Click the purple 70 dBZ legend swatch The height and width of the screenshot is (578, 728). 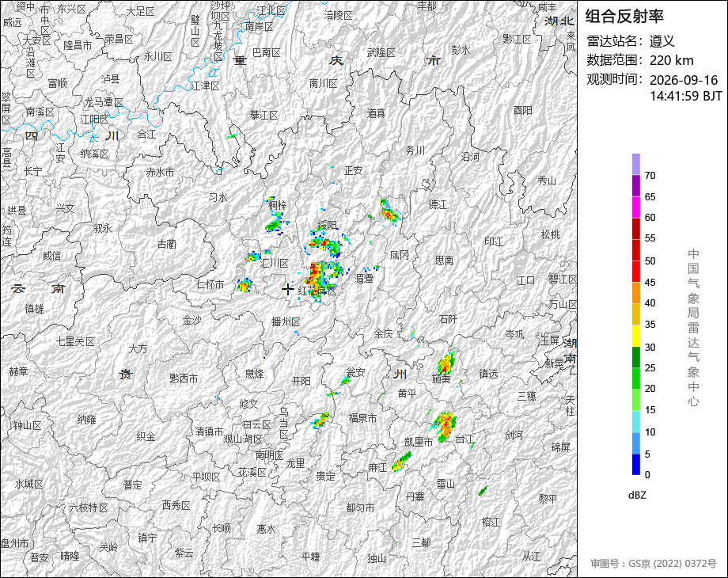tap(636, 164)
